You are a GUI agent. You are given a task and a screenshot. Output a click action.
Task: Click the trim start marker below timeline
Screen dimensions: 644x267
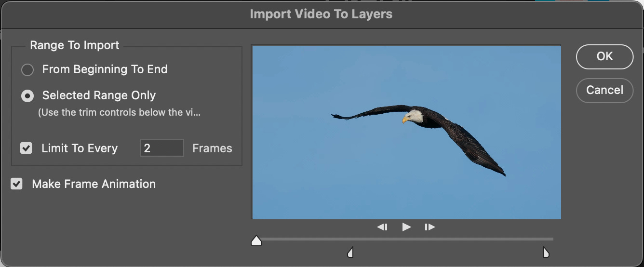coord(351,252)
